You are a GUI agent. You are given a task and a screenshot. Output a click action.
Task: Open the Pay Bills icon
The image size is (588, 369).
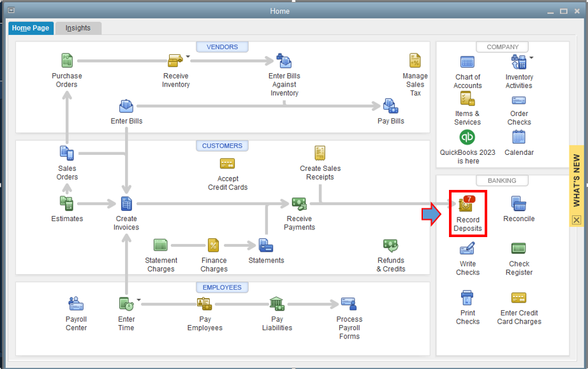tap(390, 106)
